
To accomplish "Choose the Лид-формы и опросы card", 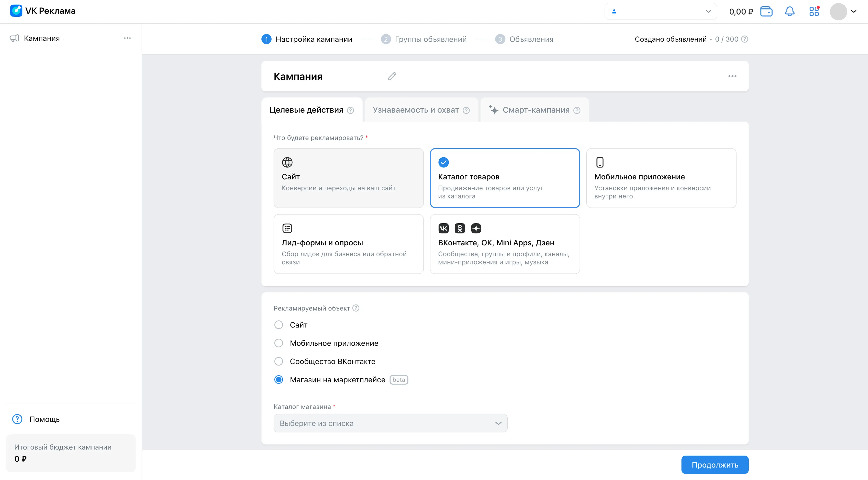I will 348,244.
